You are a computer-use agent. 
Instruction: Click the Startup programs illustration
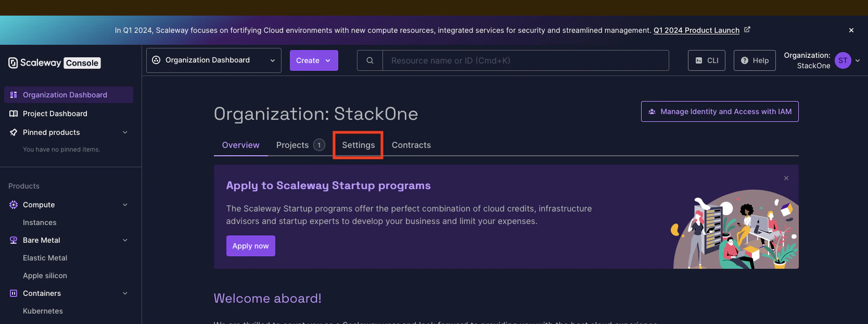(x=735, y=229)
